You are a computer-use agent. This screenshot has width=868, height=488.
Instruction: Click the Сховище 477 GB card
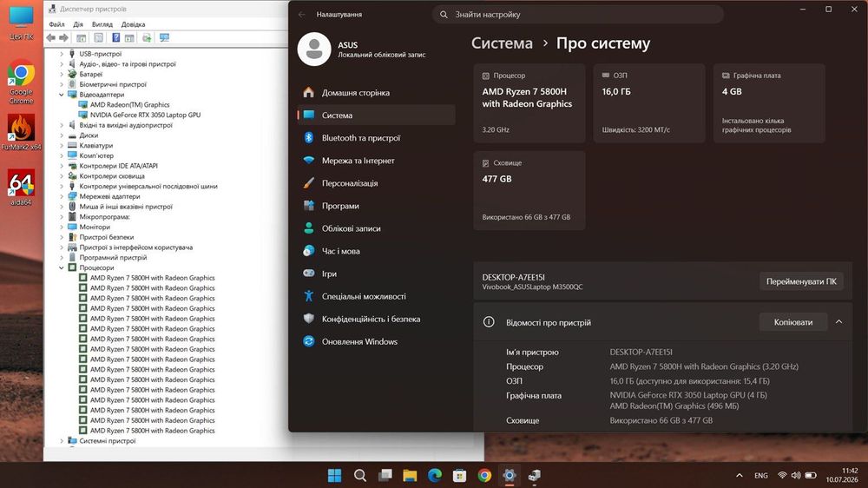[x=529, y=190]
